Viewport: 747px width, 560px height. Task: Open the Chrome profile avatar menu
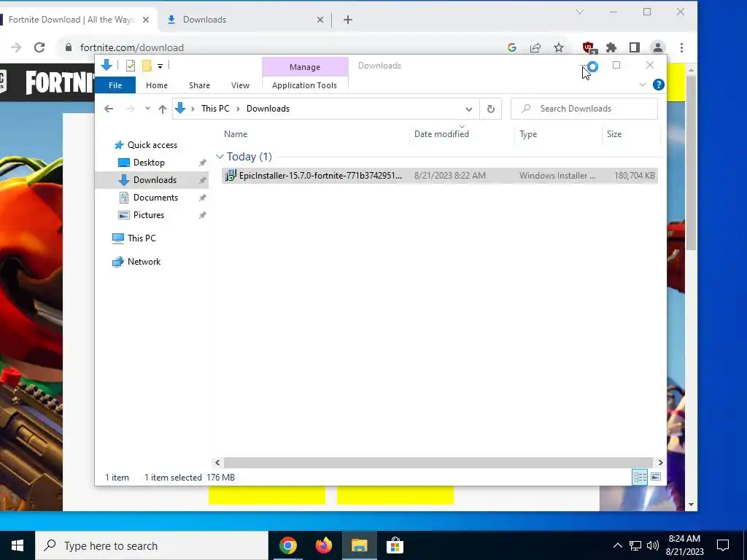(x=658, y=47)
